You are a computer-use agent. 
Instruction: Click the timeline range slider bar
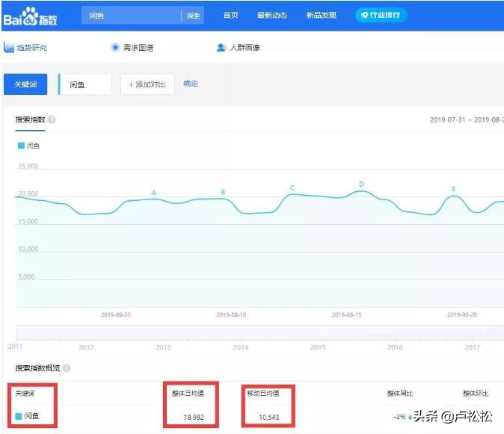(x=260, y=332)
